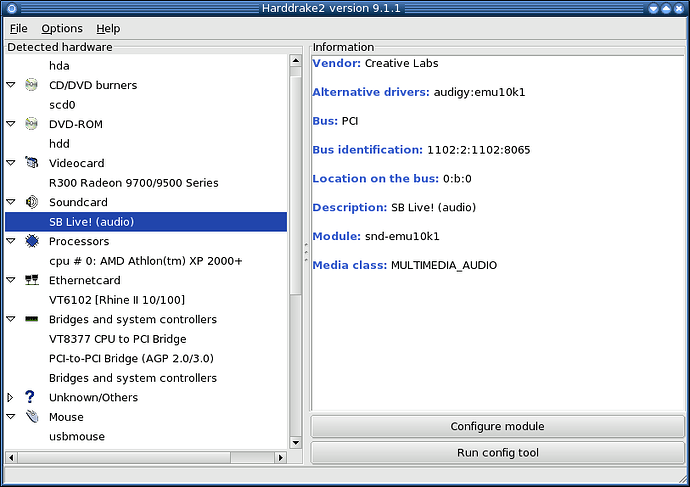
Task: Click the DVD-ROM disc icon
Action: click(x=31, y=124)
